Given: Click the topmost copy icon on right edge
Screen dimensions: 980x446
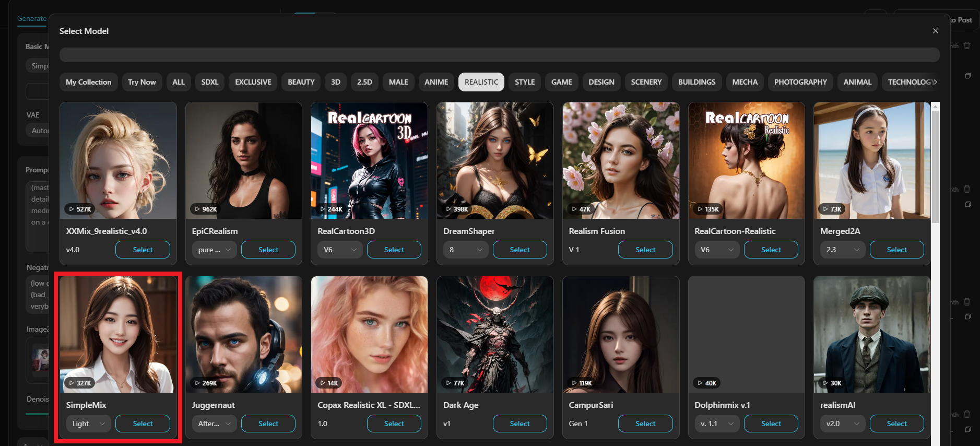Looking at the screenshot, I should point(967,76).
